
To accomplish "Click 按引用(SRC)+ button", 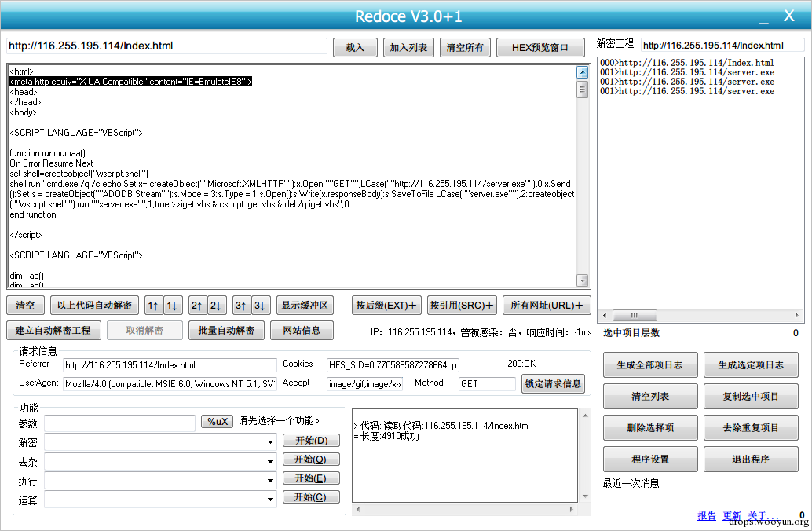I will (x=462, y=305).
